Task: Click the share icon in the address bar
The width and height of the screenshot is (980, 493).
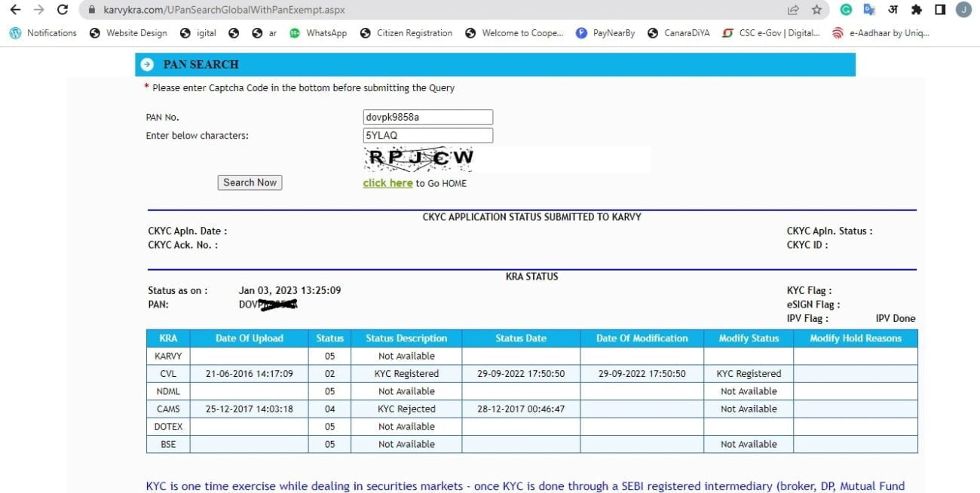Action: (x=793, y=11)
